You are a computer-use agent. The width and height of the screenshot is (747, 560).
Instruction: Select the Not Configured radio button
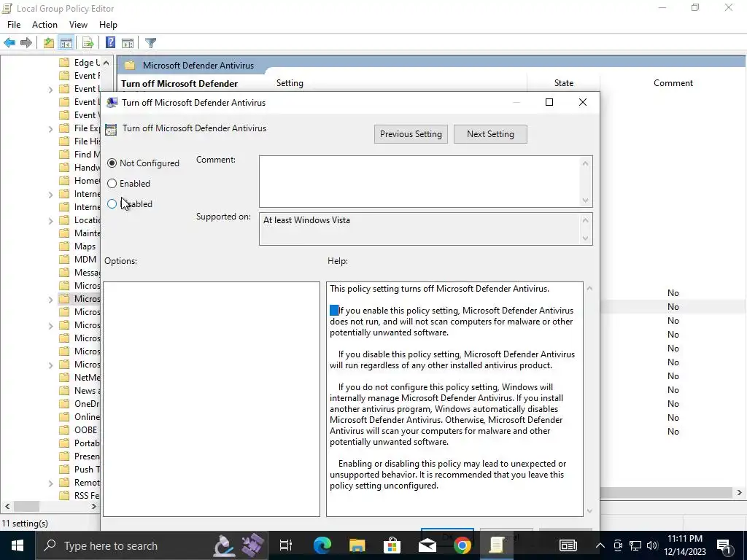coord(112,163)
